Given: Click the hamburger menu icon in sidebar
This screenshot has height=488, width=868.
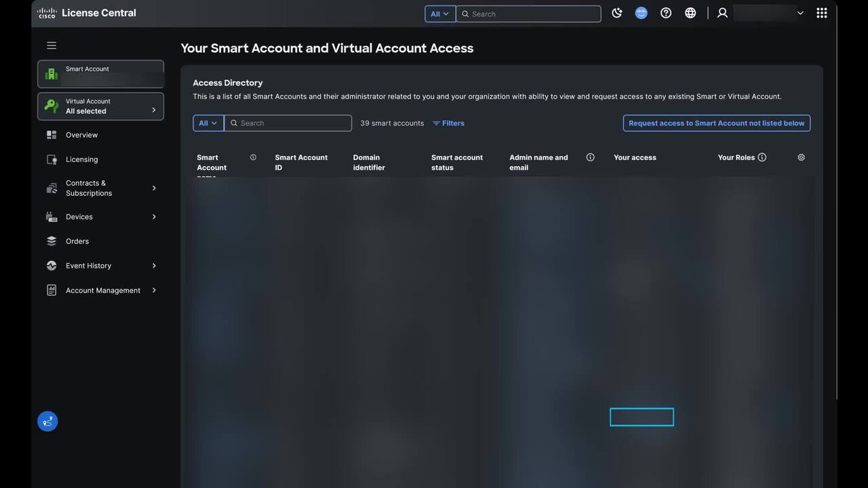Looking at the screenshot, I should (52, 45).
